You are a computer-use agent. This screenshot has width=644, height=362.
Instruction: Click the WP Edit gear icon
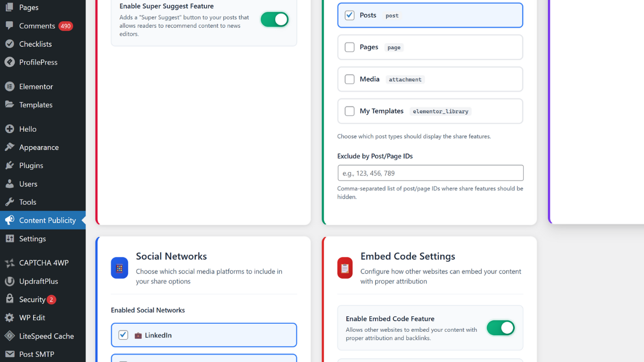click(10, 318)
